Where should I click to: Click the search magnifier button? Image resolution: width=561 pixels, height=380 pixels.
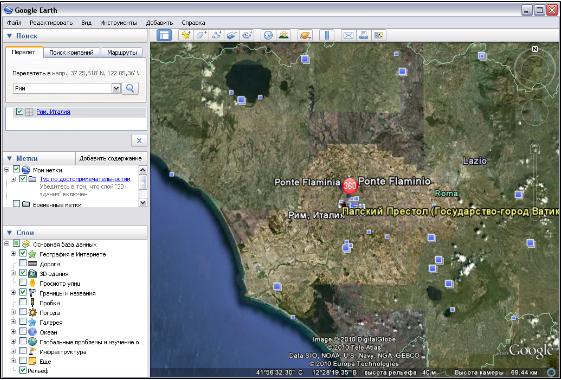click(130, 88)
